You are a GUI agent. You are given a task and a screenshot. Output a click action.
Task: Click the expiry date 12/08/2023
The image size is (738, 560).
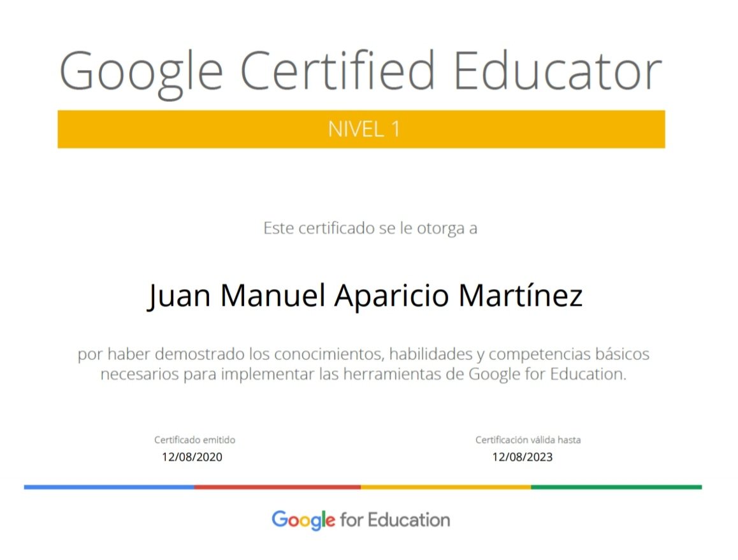[523, 457]
